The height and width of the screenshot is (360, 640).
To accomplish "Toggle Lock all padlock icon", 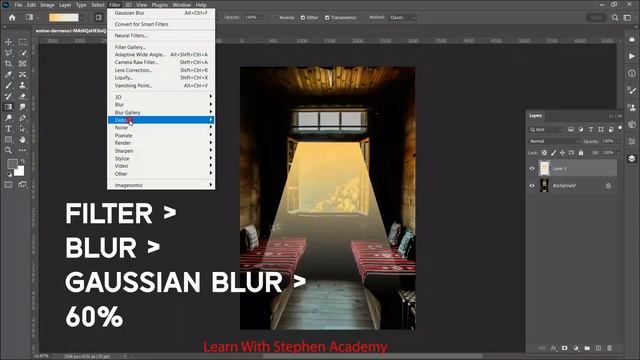I will click(581, 153).
